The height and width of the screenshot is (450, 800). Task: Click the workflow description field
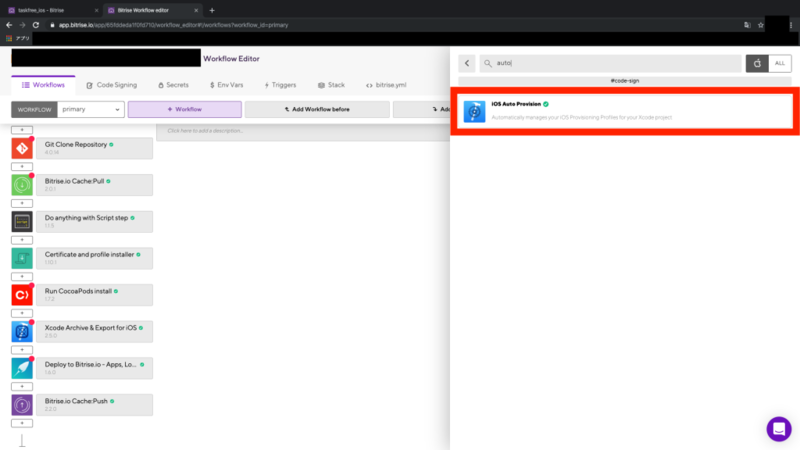[x=303, y=131]
